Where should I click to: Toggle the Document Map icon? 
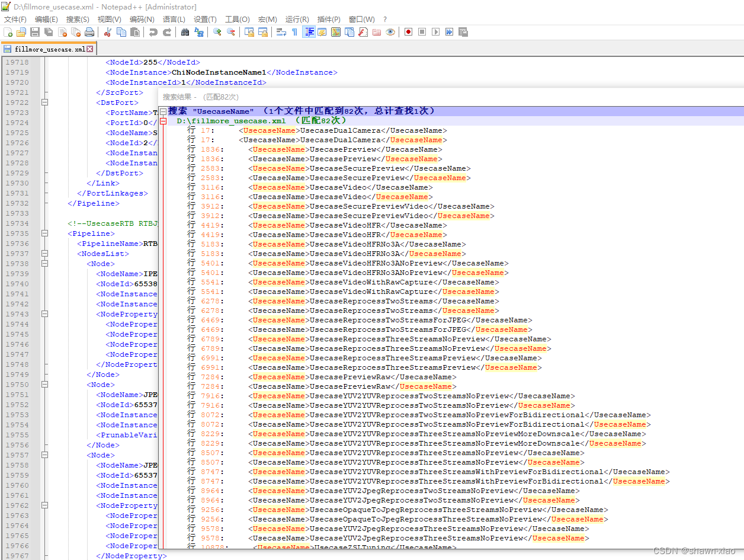click(x=336, y=32)
